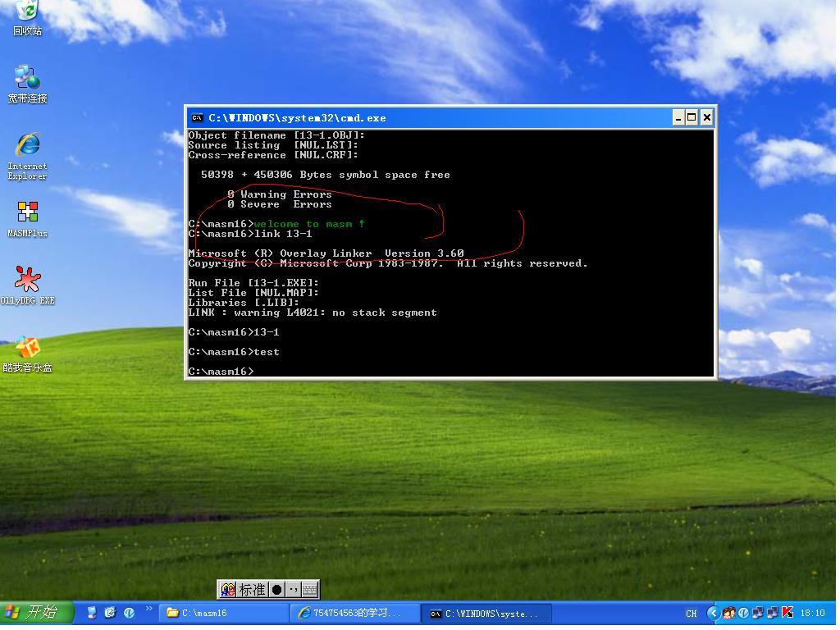Viewport: 840px width, 630px height.
Task: Click the cartoon face tray icon
Action: coord(728,613)
